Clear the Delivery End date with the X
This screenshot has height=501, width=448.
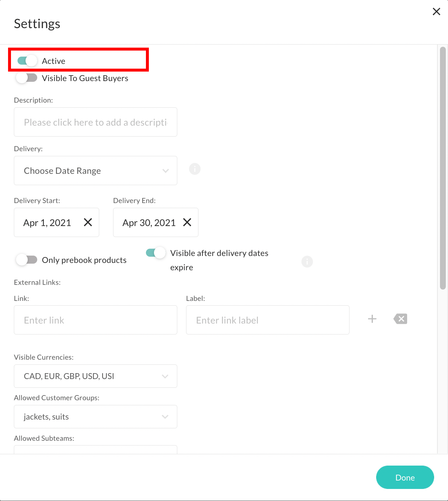187,222
